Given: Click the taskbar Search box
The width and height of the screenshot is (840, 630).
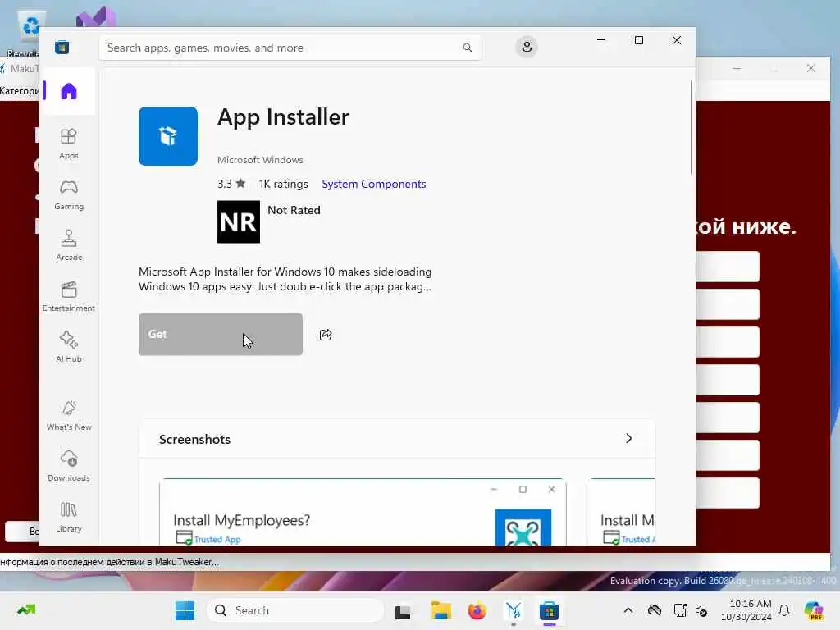Looking at the screenshot, I should pos(295,610).
